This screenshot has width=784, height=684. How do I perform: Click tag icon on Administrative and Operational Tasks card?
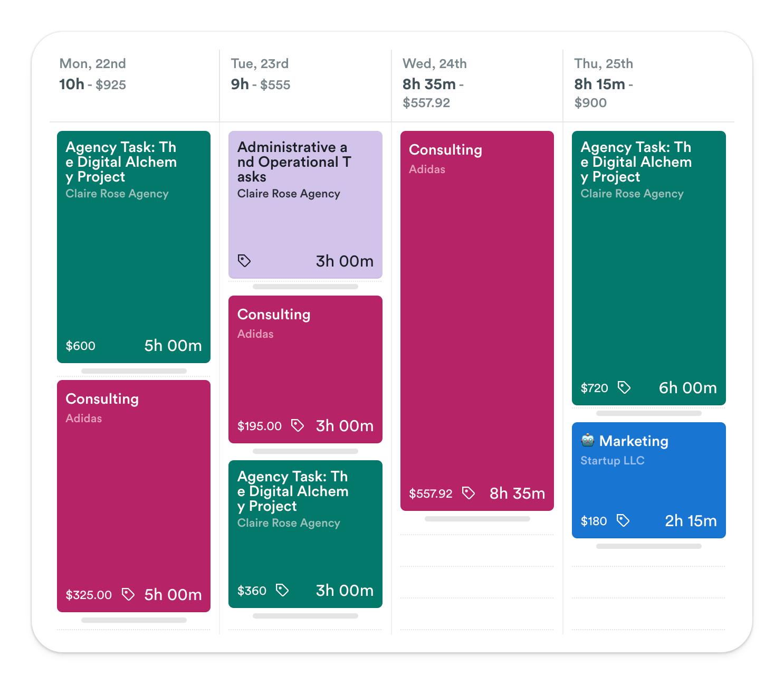click(x=244, y=261)
